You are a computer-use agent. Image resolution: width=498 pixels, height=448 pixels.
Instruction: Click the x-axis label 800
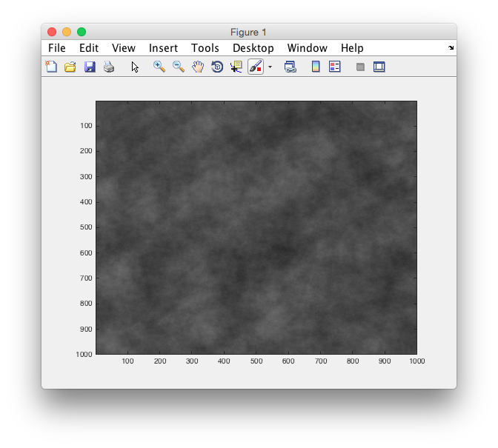coord(353,361)
